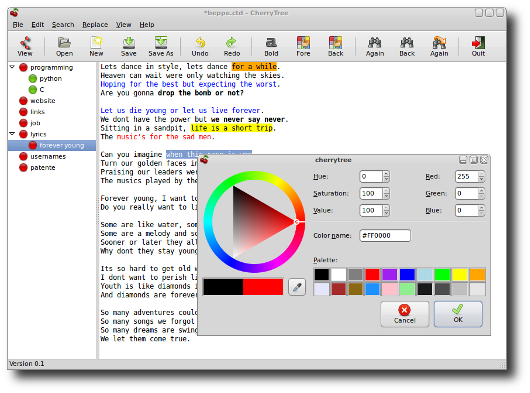Select the C tree node

pos(42,90)
